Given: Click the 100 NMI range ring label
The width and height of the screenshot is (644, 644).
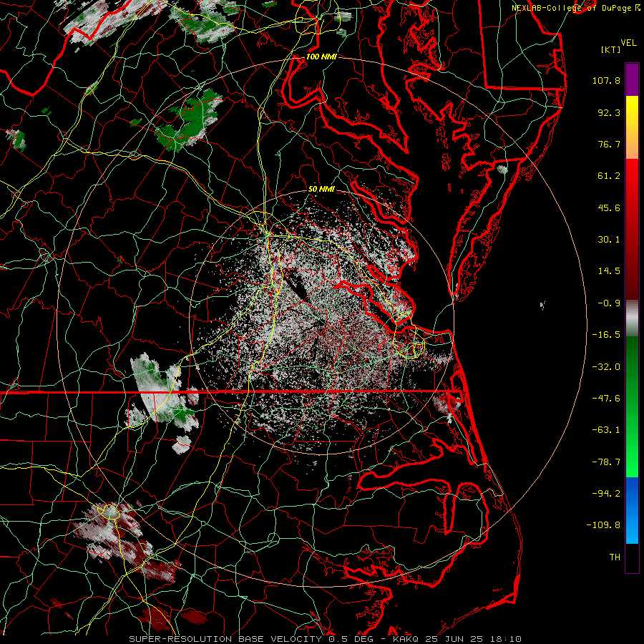Looking at the screenshot, I should click(x=321, y=57).
